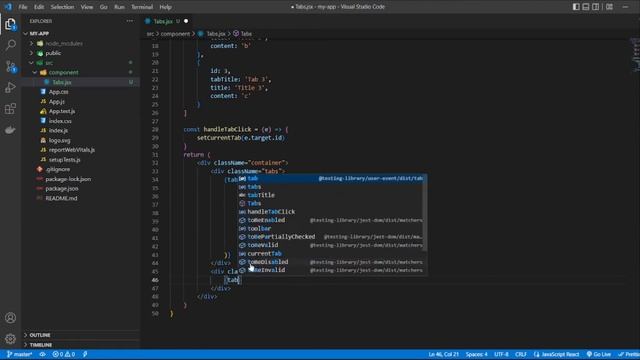Open the Run menu
The width and height of the screenshot is (640, 360).
pyautogui.click(x=119, y=7)
